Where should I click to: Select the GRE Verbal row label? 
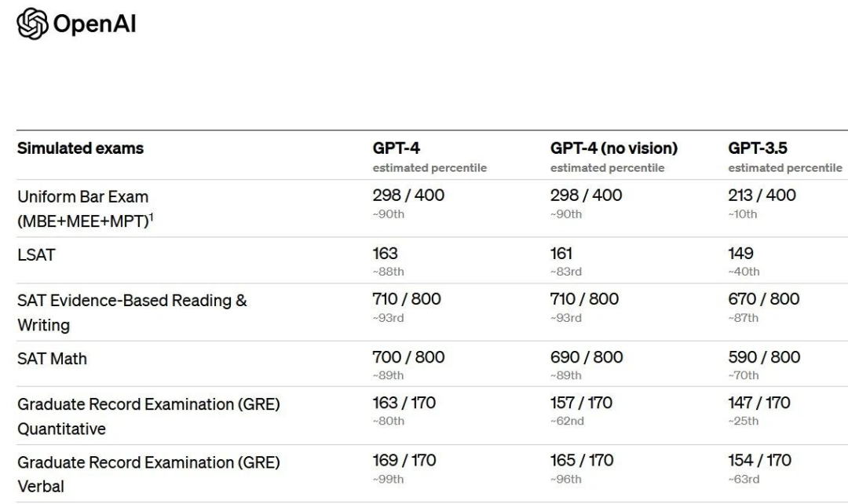149,462
